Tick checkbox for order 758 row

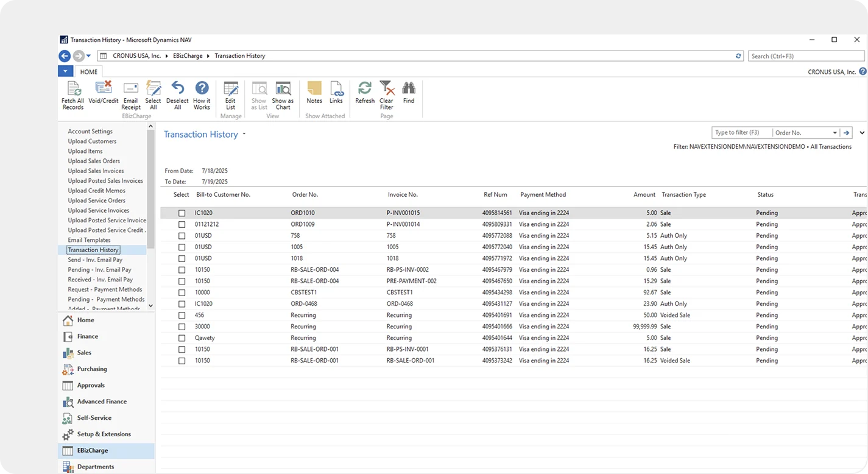click(x=182, y=236)
